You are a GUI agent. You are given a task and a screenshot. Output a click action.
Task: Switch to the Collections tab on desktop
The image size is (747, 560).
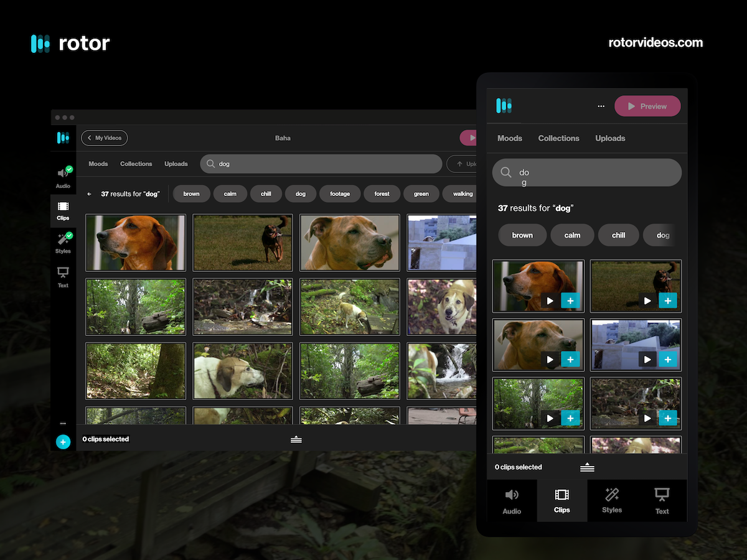pos(136,164)
